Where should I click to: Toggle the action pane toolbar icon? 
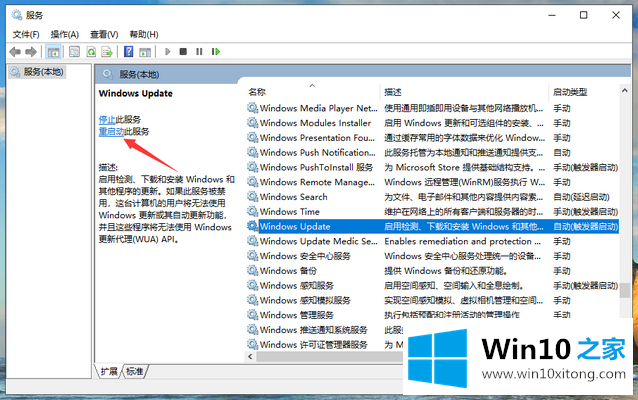point(145,52)
